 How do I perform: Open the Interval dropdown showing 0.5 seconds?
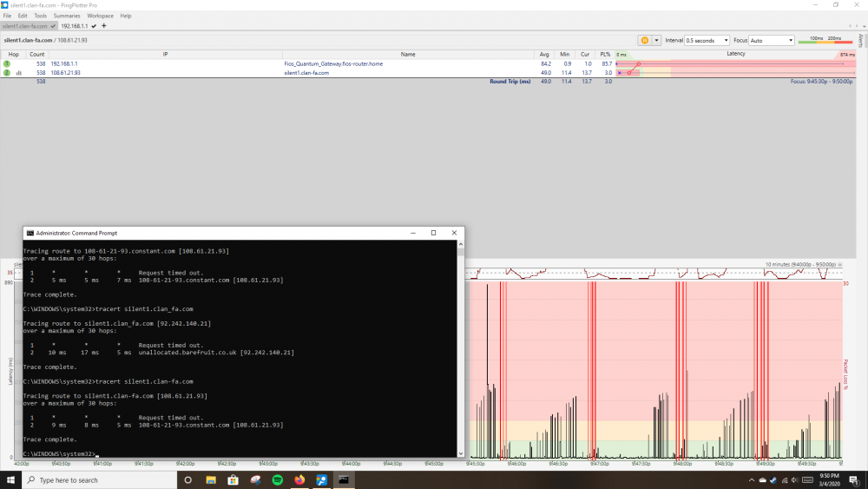pyautogui.click(x=707, y=41)
